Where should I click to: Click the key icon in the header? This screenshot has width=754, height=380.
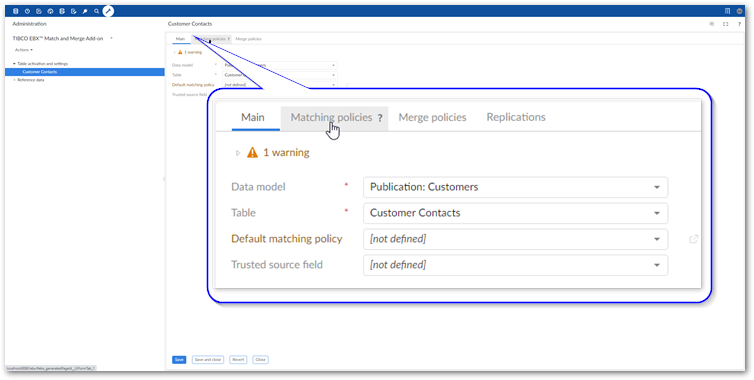coord(85,11)
